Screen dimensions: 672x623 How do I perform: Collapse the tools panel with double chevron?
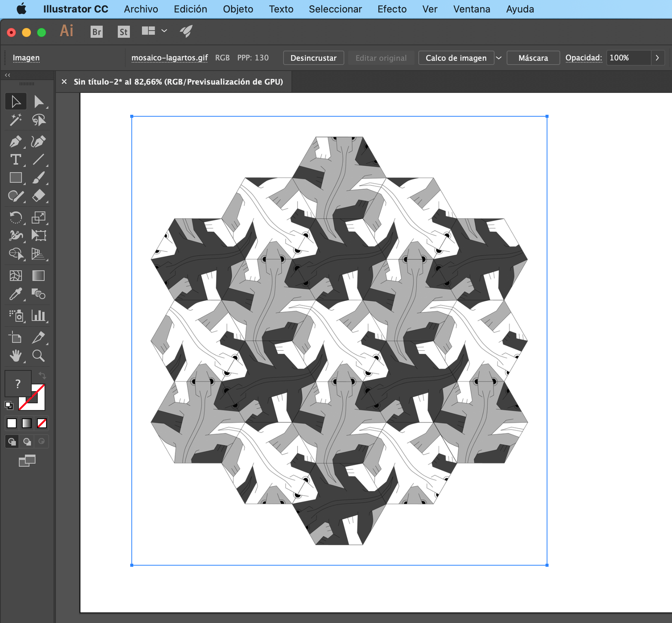8,75
